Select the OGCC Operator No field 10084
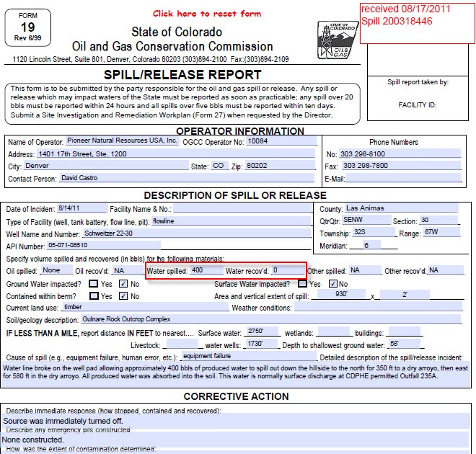Viewport: 476px width, 454px height. click(281, 141)
